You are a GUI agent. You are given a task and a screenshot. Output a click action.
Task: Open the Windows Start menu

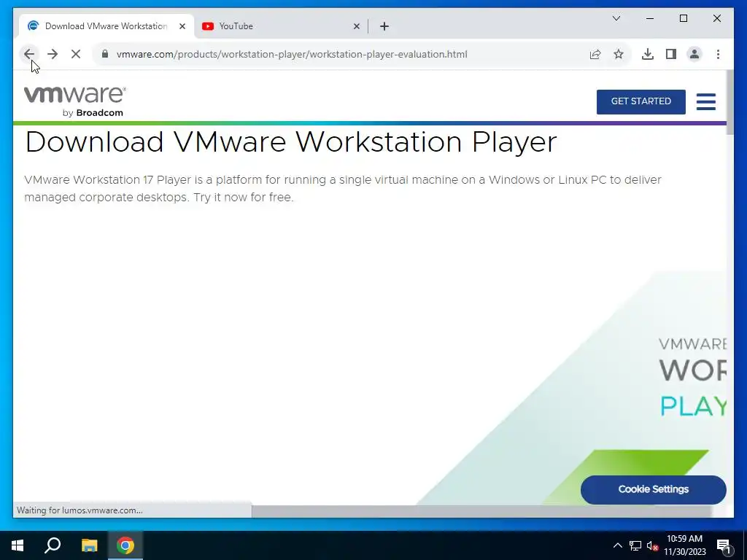pyautogui.click(x=18, y=545)
